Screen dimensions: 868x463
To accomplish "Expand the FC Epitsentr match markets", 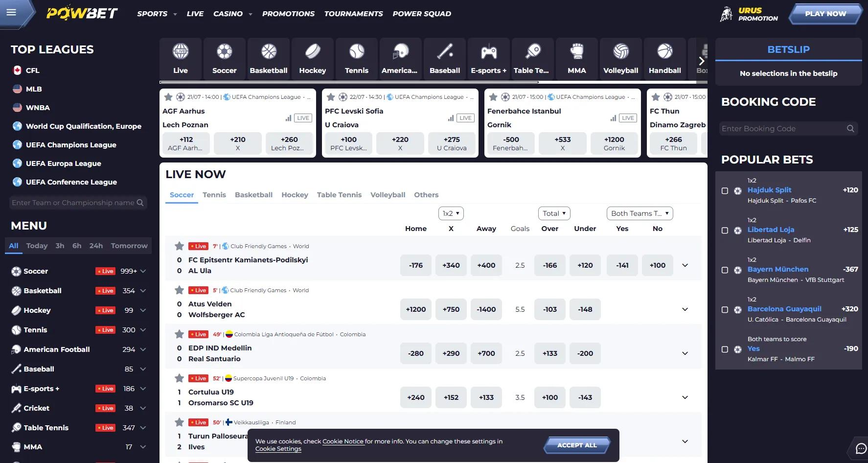I will click(685, 265).
